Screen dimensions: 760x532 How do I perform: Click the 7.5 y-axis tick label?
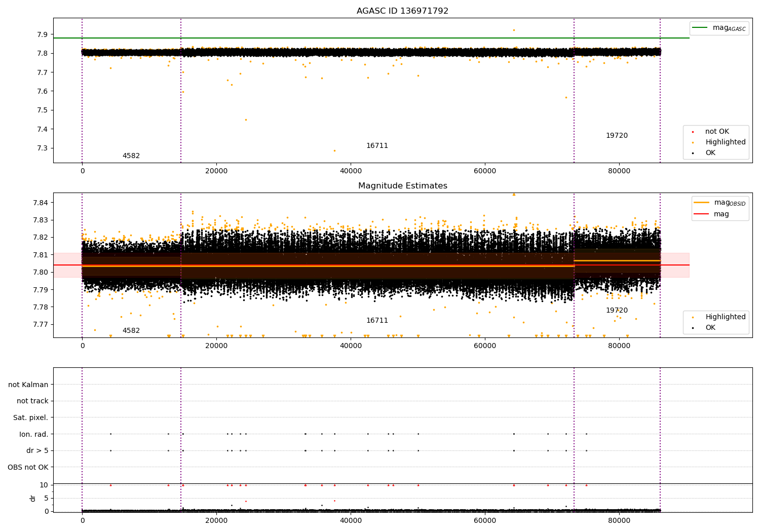(x=43, y=110)
